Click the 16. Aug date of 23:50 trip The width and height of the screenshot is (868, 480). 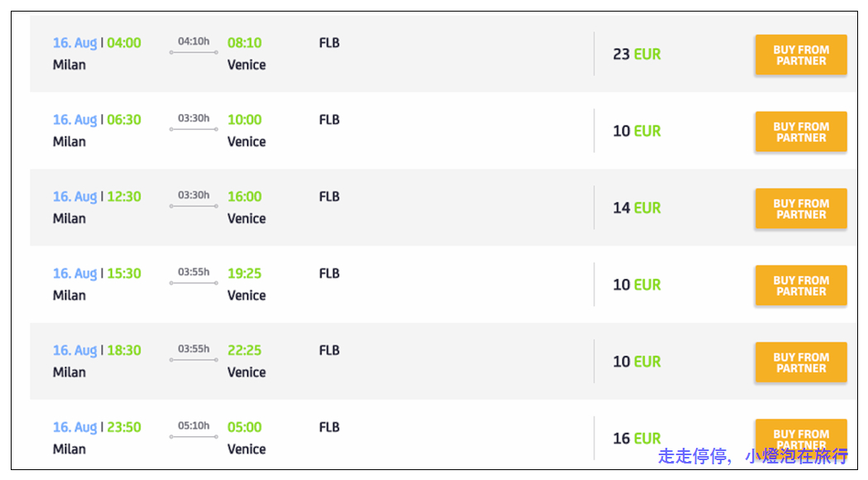[74, 427]
